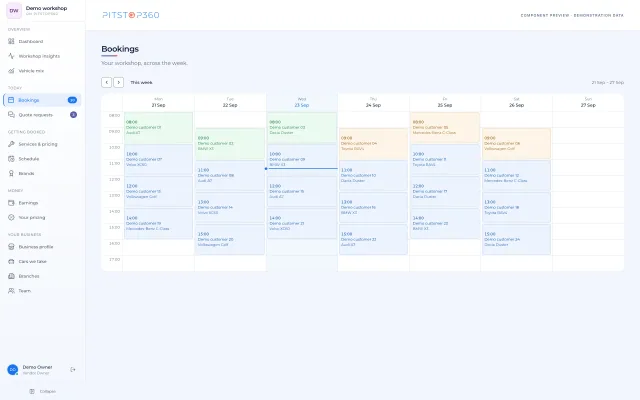Open Saturday 15:00 Dacia Duster booking
The image size is (640, 400).
(x=516, y=240)
